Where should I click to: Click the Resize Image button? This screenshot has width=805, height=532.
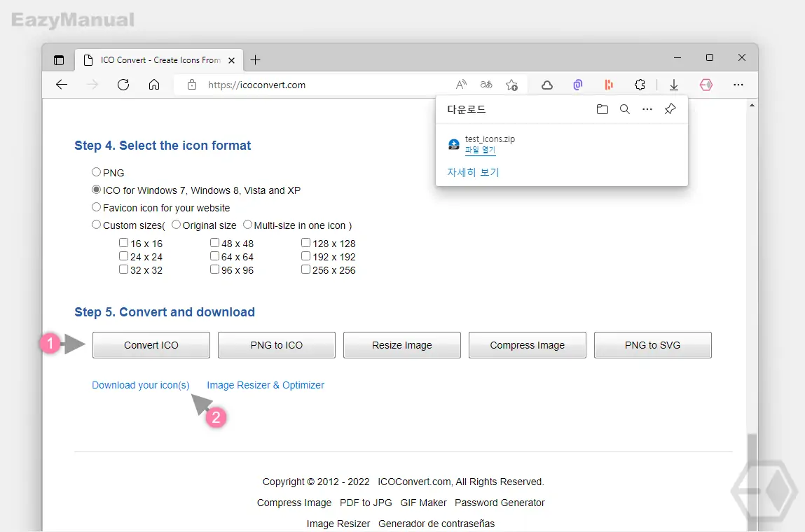[x=402, y=345]
